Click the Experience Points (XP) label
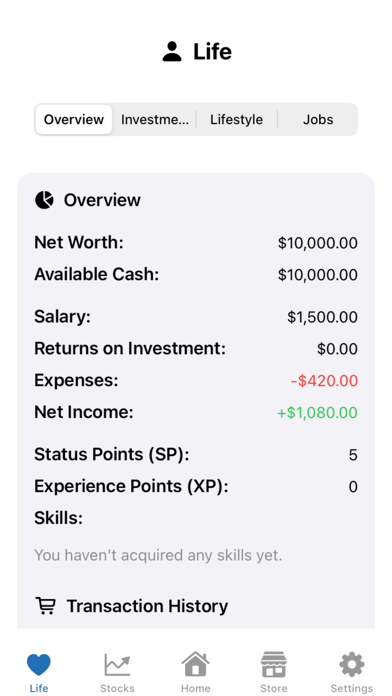This screenshot has width=392, height=696. [x=131, y=486]
